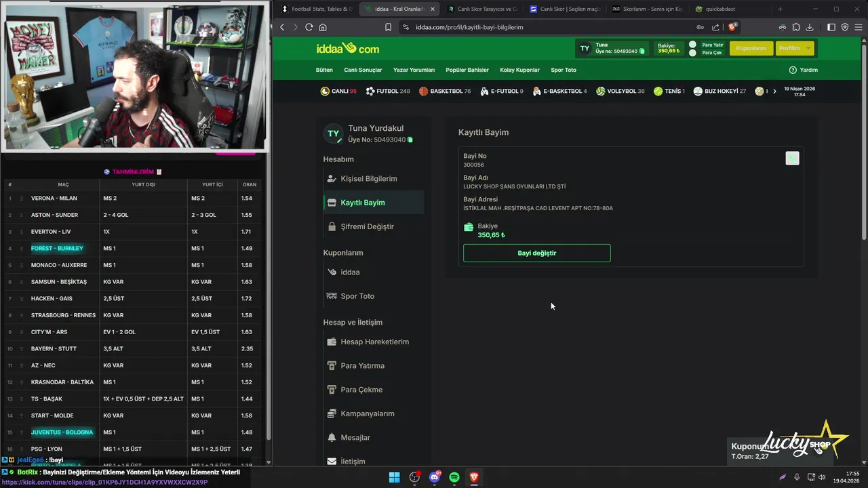The height and width of the screenshot is (488, 868).
Task: Click the wallet icon beside Bakiye
Action: click(x=469, y=227)
